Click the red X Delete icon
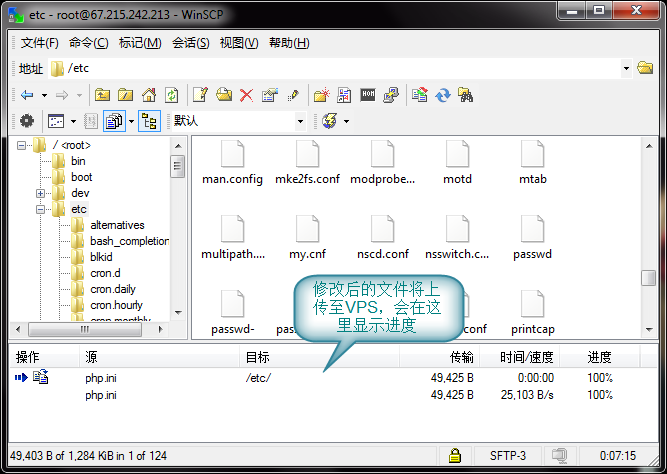This screenshot has height=474, width=667. 246,95
